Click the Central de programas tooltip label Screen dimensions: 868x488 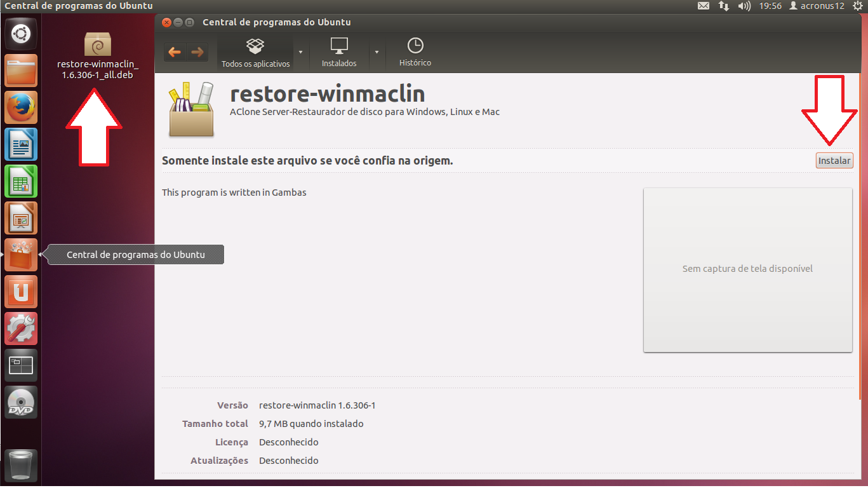(x=136, y=255)
